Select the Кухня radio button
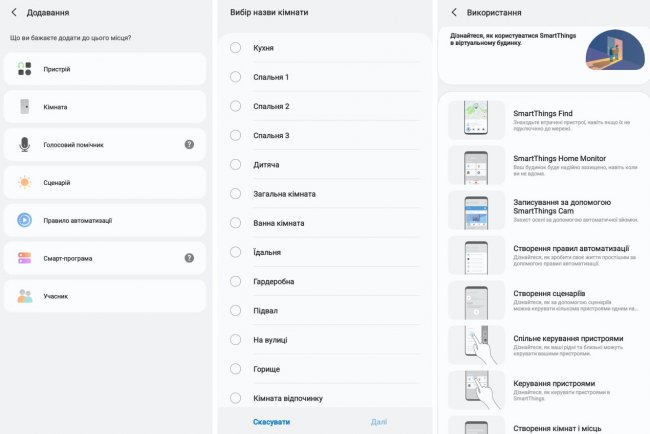The image size is (650, 434). point(236,48)
